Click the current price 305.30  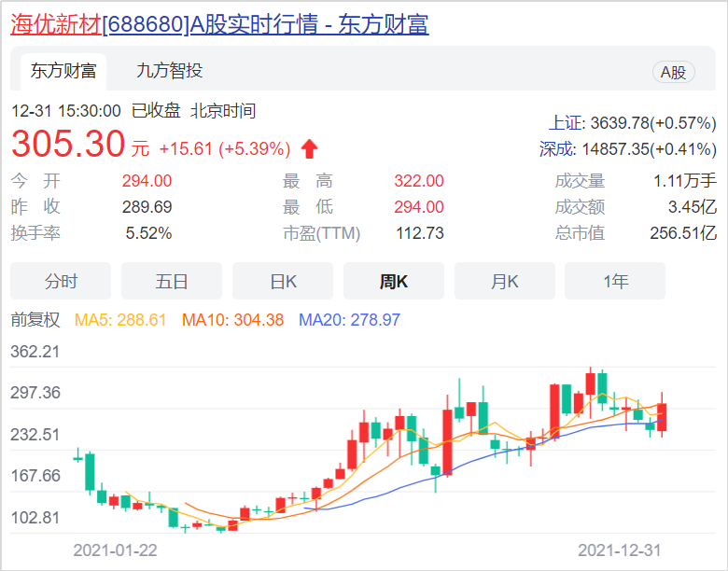click(x=68, y=144)
